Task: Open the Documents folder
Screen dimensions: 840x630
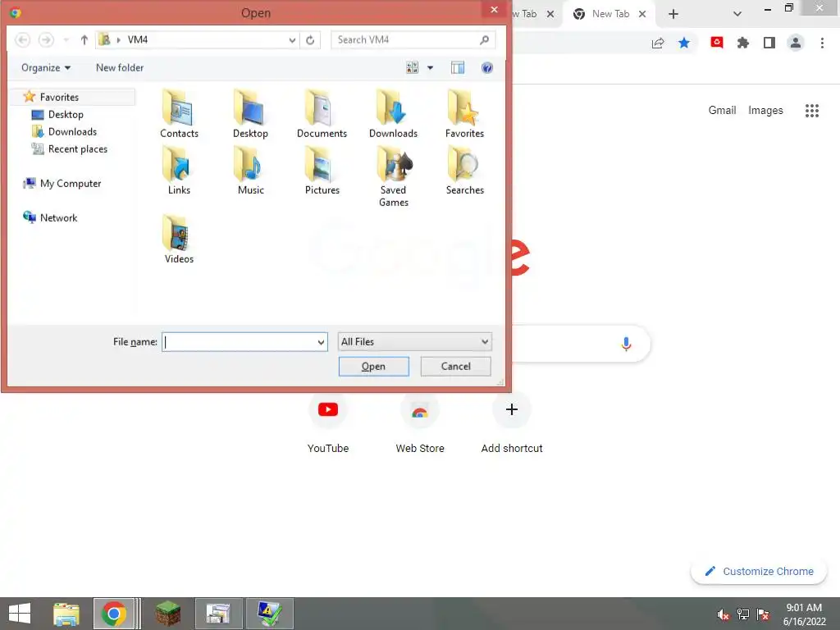Action: click(x=322, y=114)
